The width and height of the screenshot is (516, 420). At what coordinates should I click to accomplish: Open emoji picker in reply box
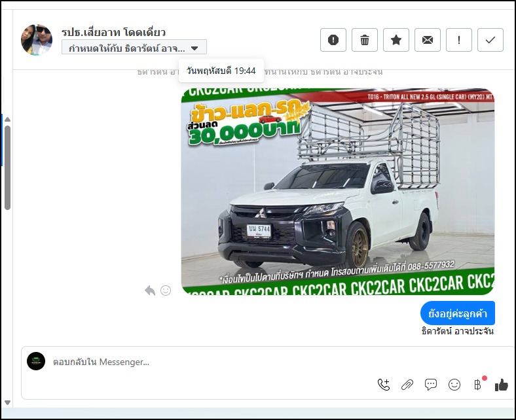(x=454, y=385)
